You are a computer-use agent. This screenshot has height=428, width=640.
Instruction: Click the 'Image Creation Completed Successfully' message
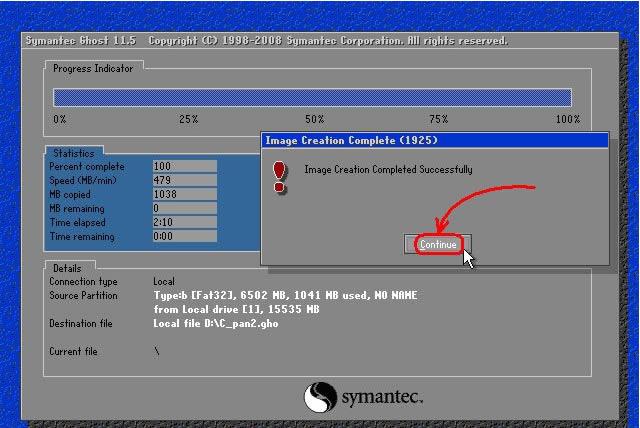tap(388, 169)
